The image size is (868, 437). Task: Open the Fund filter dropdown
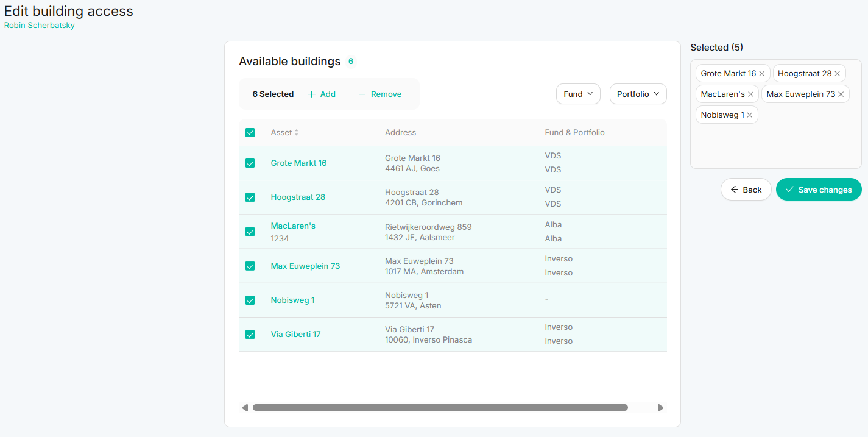coord(578,94)
